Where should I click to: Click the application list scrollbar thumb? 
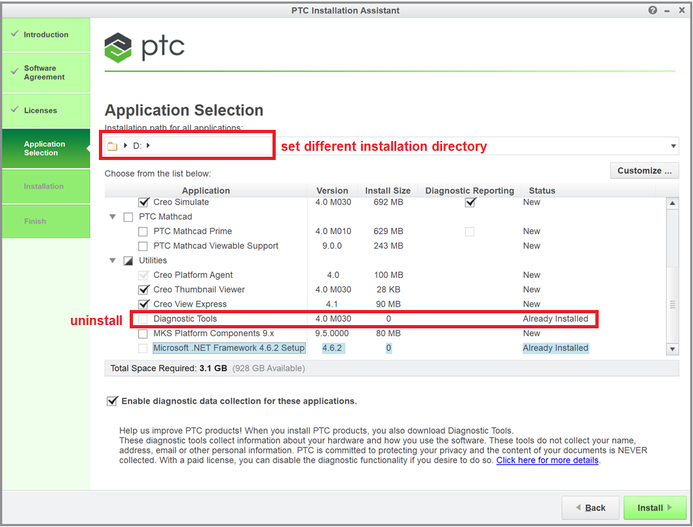click(x=672, y=304)
